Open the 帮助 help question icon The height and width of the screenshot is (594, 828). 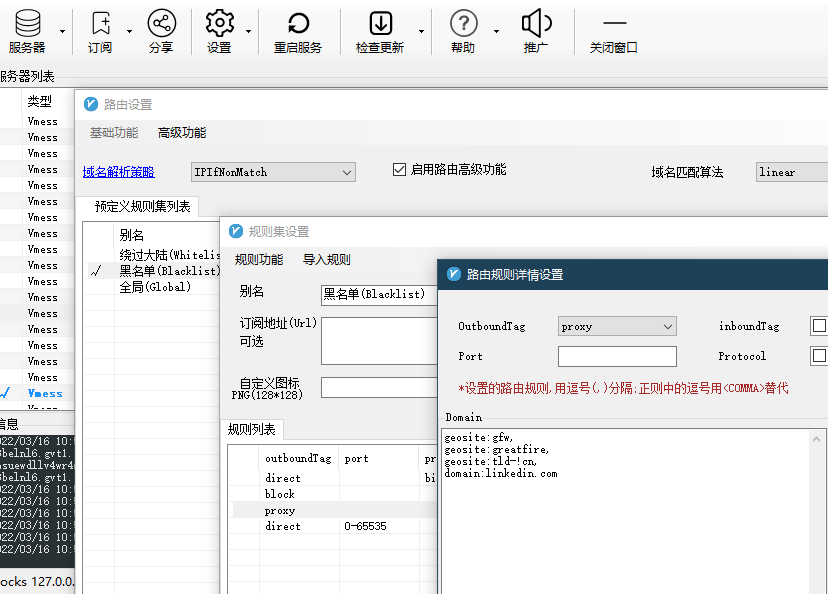(x=464, y=24)
